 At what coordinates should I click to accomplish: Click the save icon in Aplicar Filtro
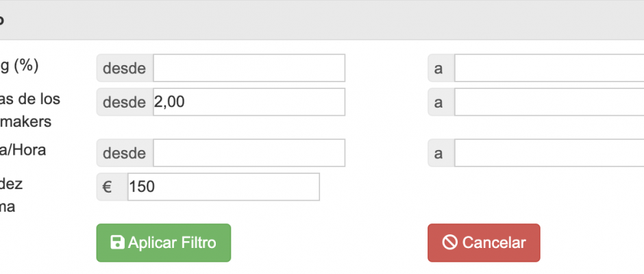click(x=117, y=242)
